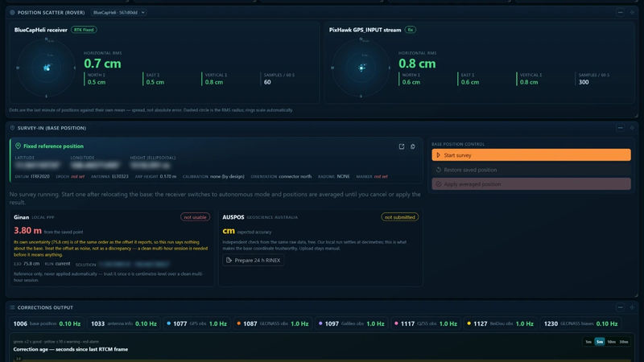Copy the fixed reference position

[x=413, y=146]
